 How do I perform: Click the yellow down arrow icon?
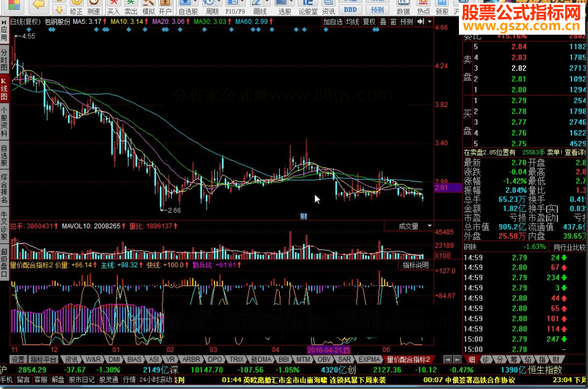(x=59, y=9)
